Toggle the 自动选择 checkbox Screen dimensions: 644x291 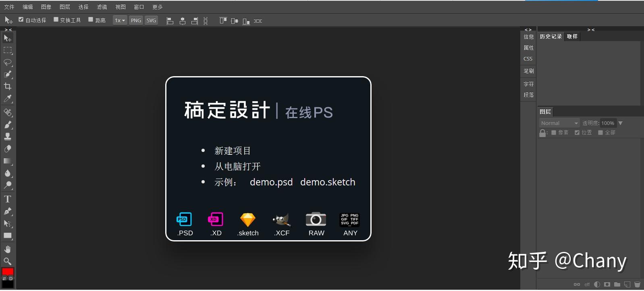[x=21, y=19]
